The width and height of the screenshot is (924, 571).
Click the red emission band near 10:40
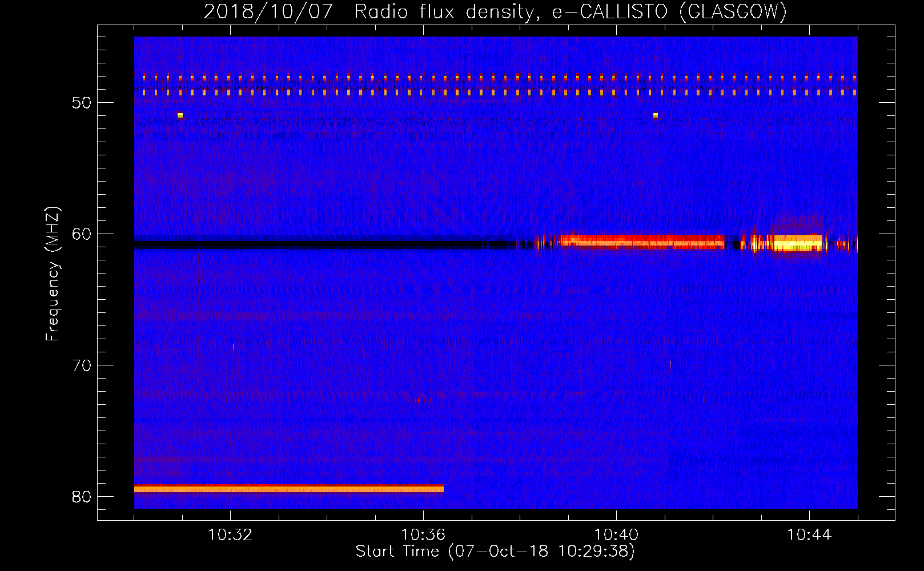[642, 242]
